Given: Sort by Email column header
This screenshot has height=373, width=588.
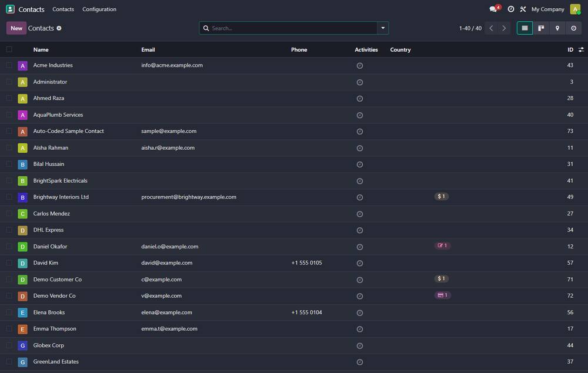Looking at the screenshot, I should pyautogui.click(x=148, y=49).
